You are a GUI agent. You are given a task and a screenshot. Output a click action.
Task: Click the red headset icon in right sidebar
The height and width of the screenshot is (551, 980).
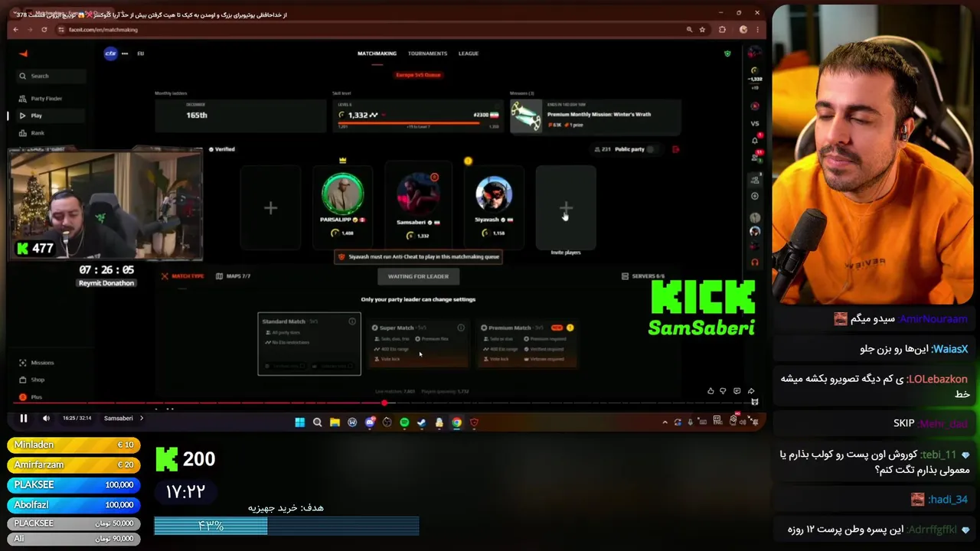(x=755, y=262)
